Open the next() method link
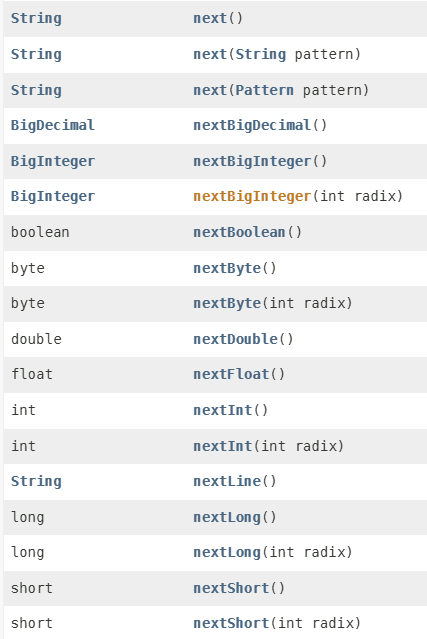 pyautogui.click(x=210, y=18)
